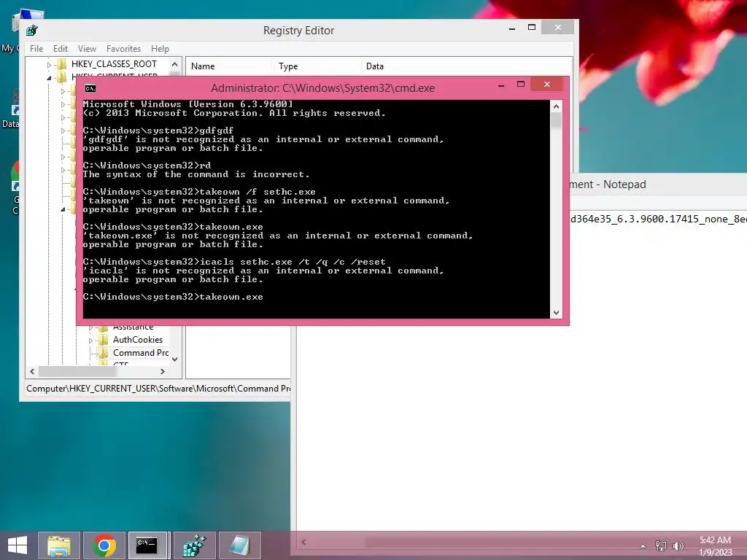Switch to Registry Editor taskbar button

click(194, 545)
